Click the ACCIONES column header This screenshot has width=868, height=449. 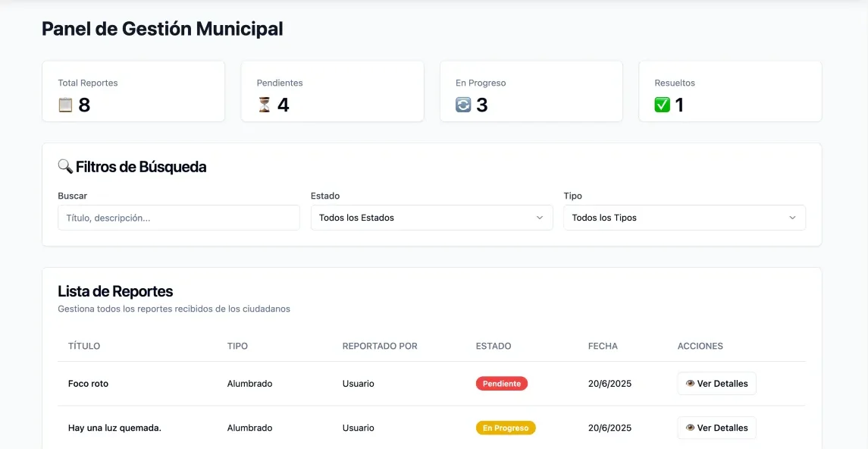tap(700, 346)
